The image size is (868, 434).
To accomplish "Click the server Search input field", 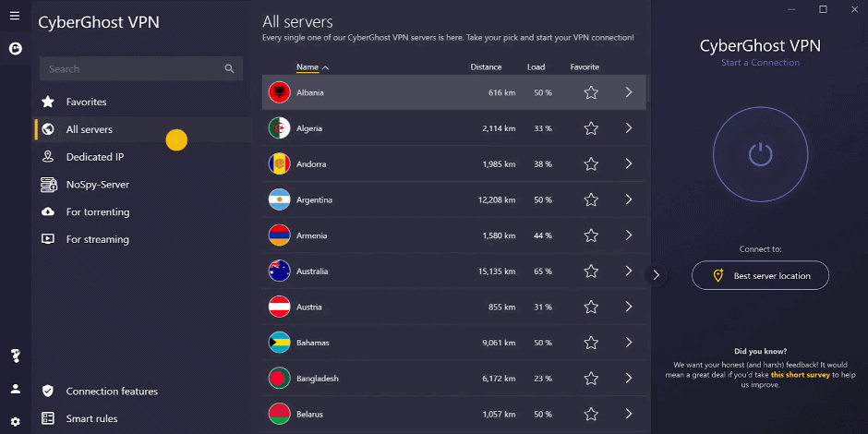I will tap(129, 68).
